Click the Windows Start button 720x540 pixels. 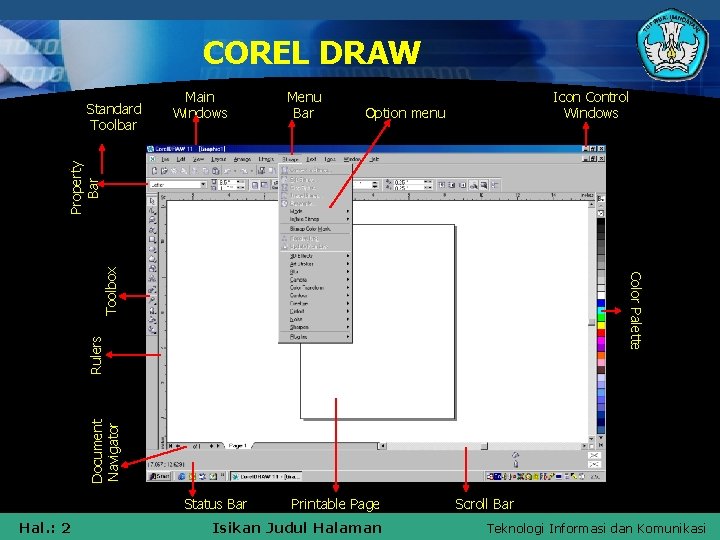pos(159,477)
